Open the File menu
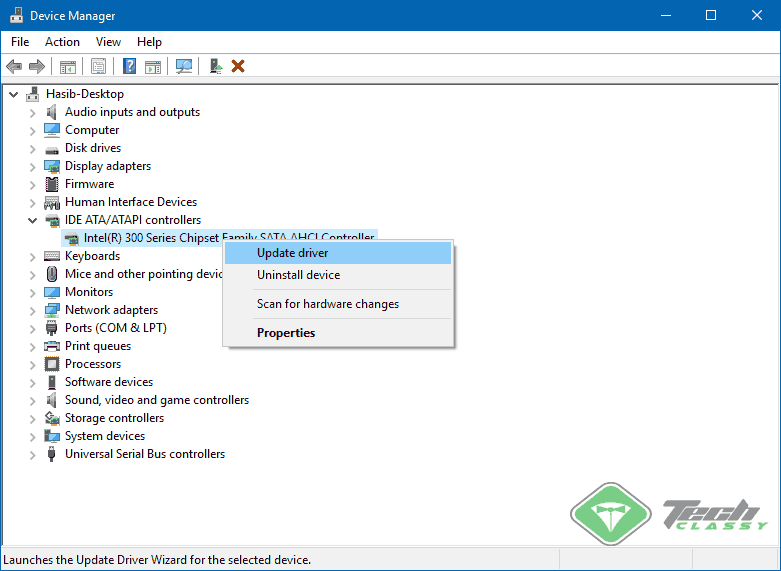 coord(20,42)
